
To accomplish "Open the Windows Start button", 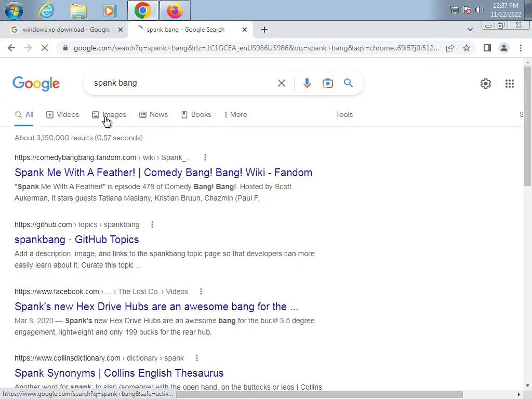I will [14, 10].
